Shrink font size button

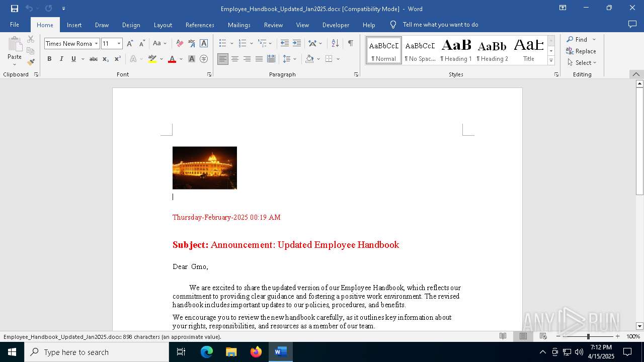click(142, 43)
